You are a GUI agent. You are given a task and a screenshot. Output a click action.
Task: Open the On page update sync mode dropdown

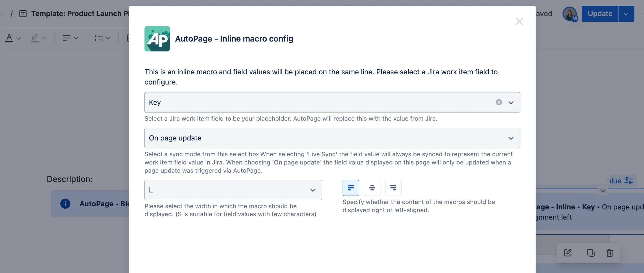(332, 138)
